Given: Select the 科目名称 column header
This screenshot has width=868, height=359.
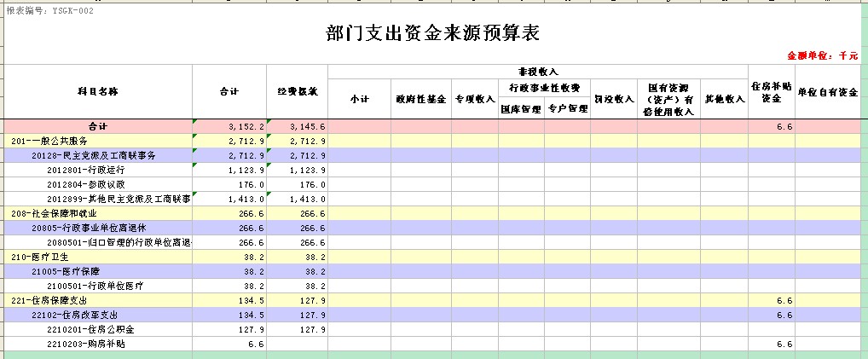Looking at the screenshot, I should (98, 91).
